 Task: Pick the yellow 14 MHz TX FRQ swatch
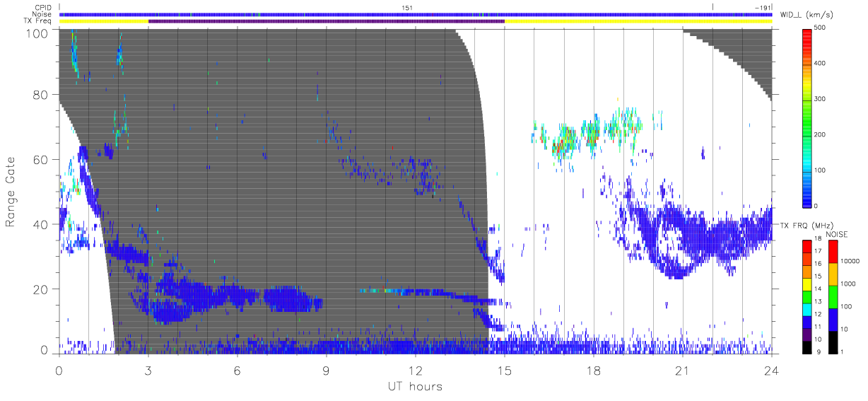pyautogui.click(x=807, y=284)
